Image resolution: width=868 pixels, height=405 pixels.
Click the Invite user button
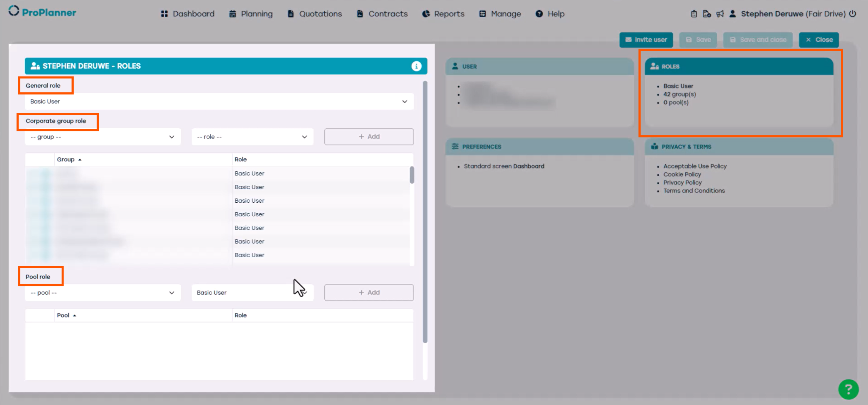646,40
